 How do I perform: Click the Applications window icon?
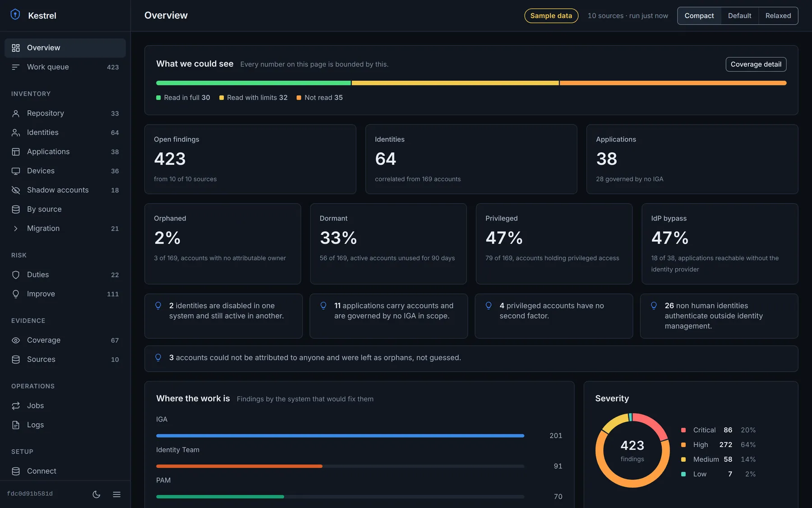[x=16, y=152]
